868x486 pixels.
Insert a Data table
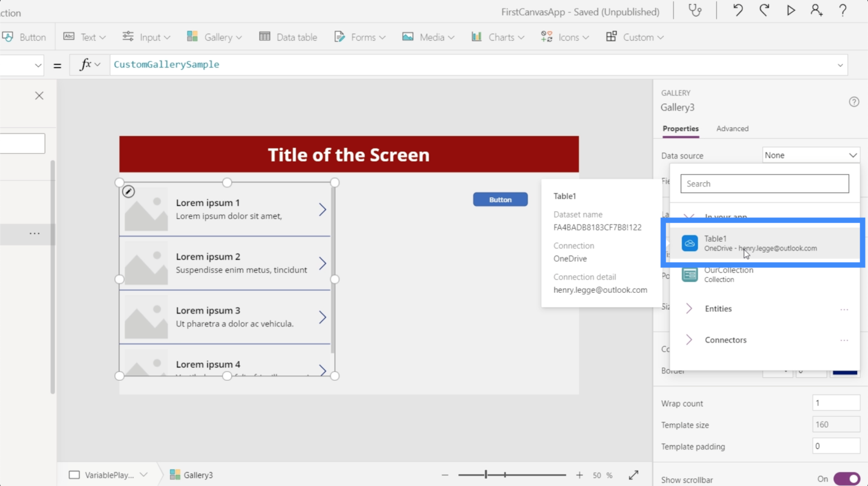[x=288, y=37]
